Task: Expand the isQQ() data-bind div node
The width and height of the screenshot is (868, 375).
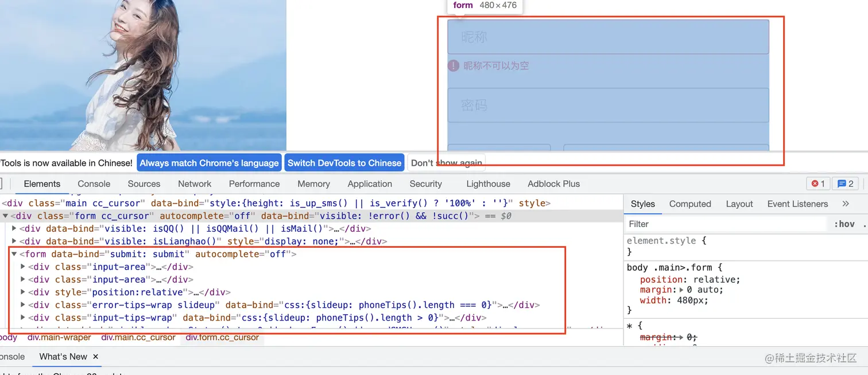Action: click(x=15, y=229)
